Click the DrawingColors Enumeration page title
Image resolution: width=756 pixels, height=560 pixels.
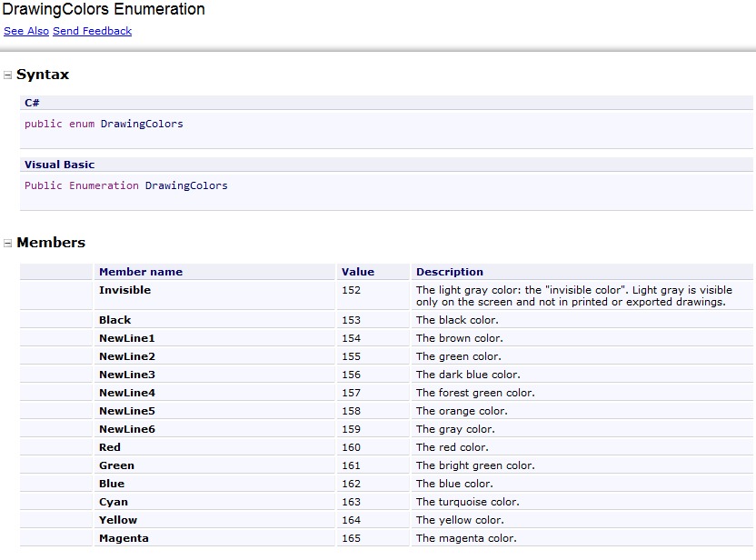click(x=104, y=10)
